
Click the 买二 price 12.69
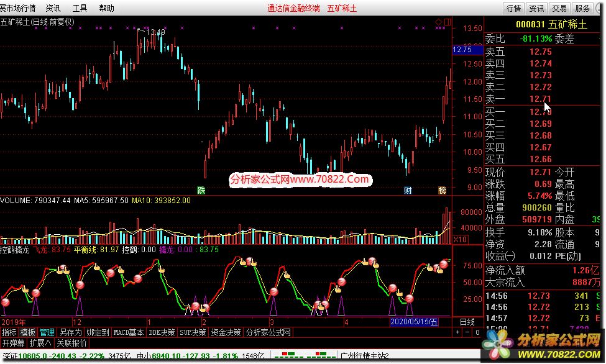[x=540, y=124]
